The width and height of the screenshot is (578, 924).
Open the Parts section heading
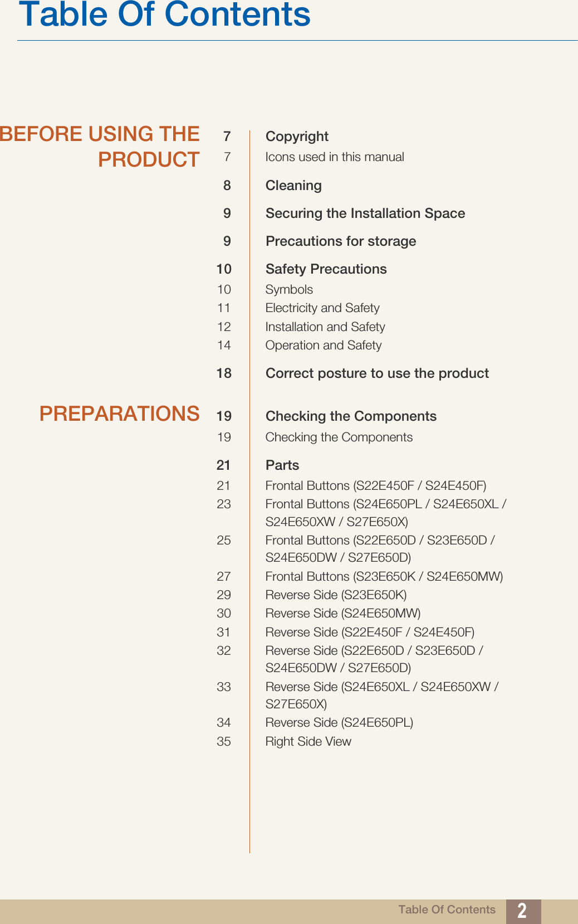pyautogui.click(x=282, y=465)
